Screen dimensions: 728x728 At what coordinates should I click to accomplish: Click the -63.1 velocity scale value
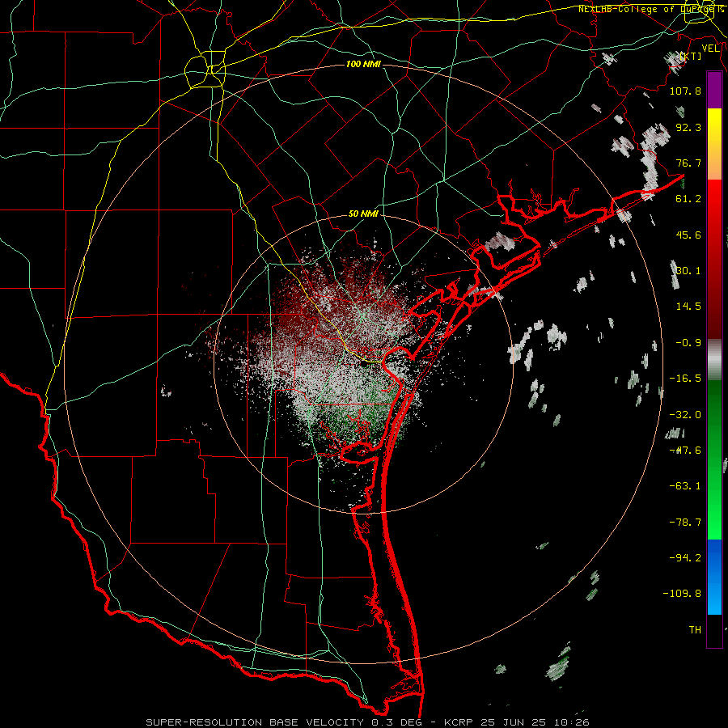pyautogui.click(x=685, y=486)
